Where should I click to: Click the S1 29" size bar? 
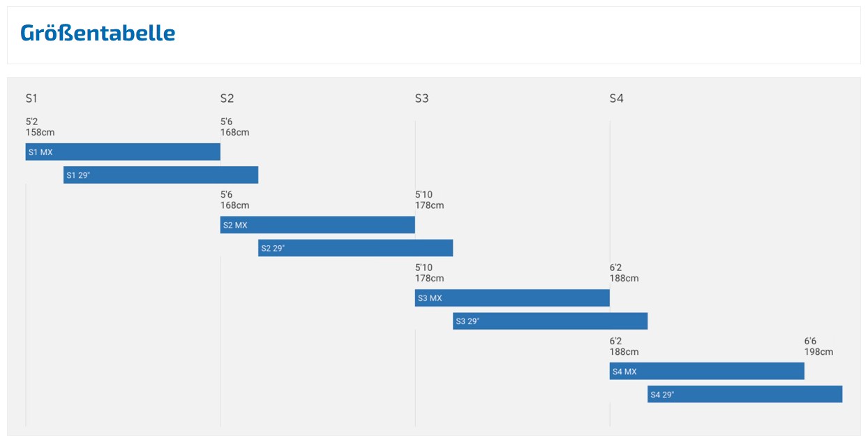click(x=160, y=175)
